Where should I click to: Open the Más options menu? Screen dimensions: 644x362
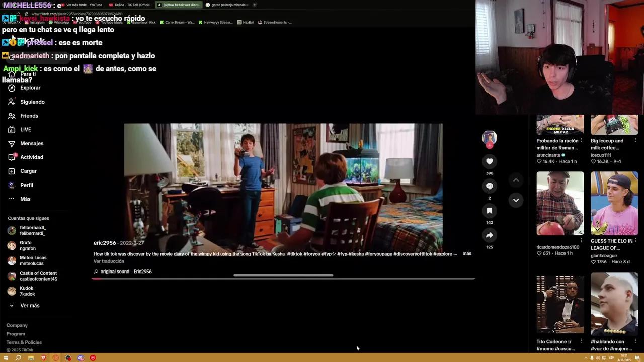tap(19, 199)
